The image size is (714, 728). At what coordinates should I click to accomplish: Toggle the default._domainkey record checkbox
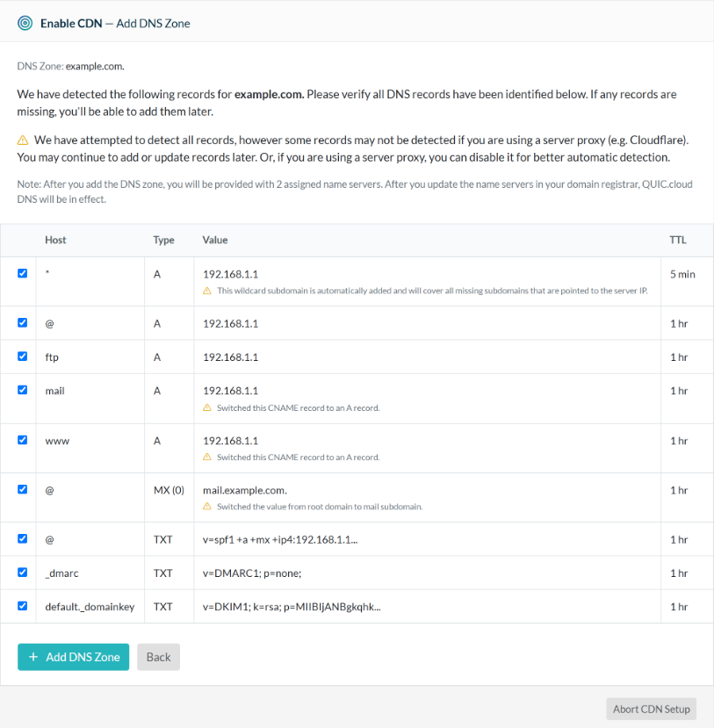click(x=22, y=605)
